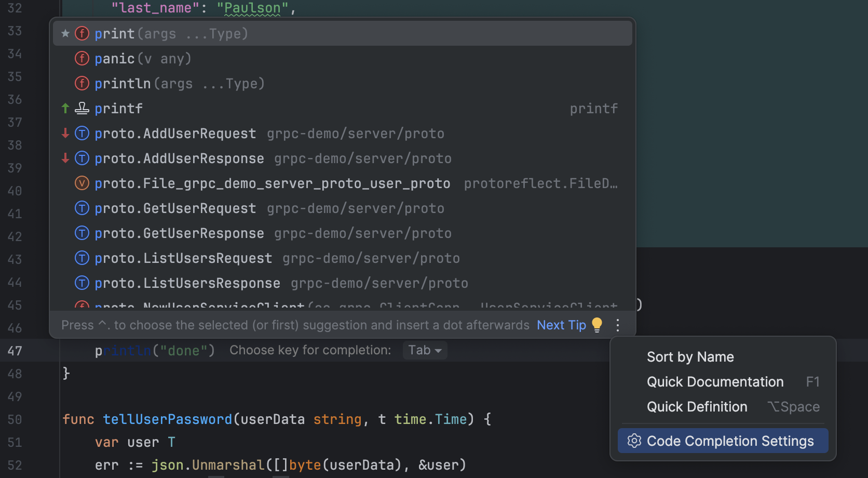Viewport: 868px width, 478px height.
Task: Click the live template stamp icon for printf
Action: coord(82,108)
